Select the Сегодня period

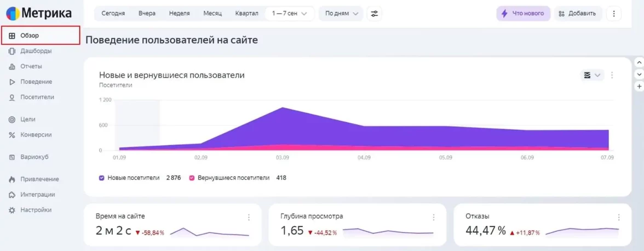pyautogui.click(x=113, y=13)
